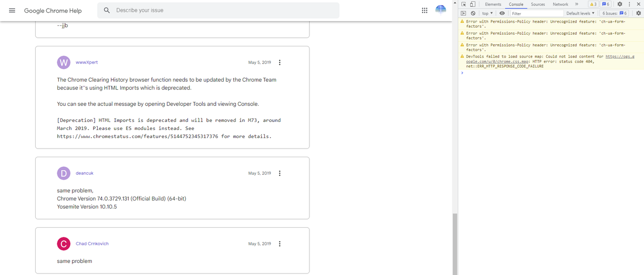Open the wwwXpert profile link
The width and height of the screenshot is (644, 275).
click(x=87, y=62)
